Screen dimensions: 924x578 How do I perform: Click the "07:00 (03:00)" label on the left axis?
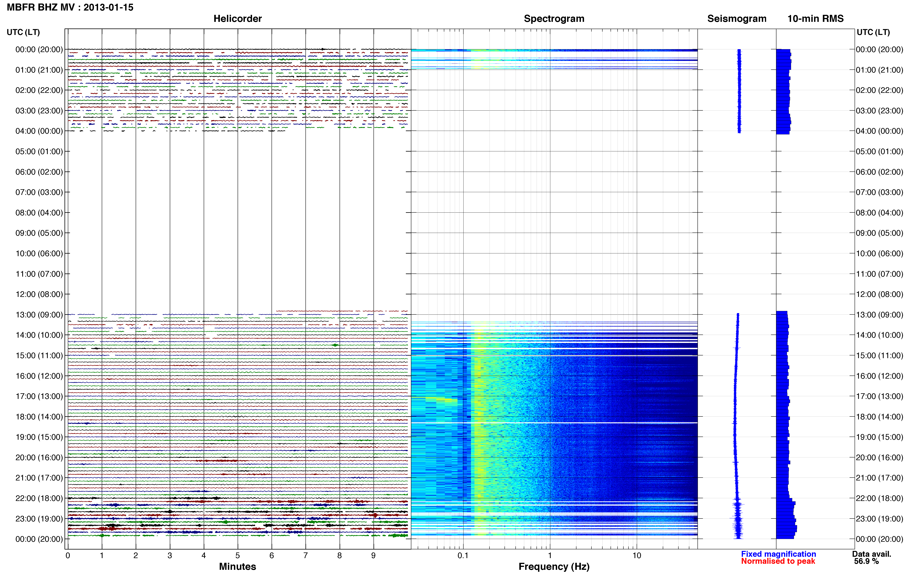coord(39,192)
